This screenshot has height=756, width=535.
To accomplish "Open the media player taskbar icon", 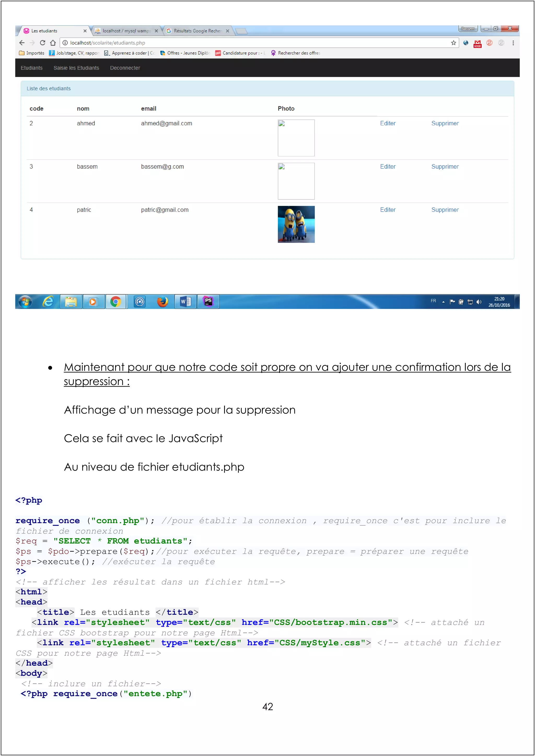I will tap(93, 302).
